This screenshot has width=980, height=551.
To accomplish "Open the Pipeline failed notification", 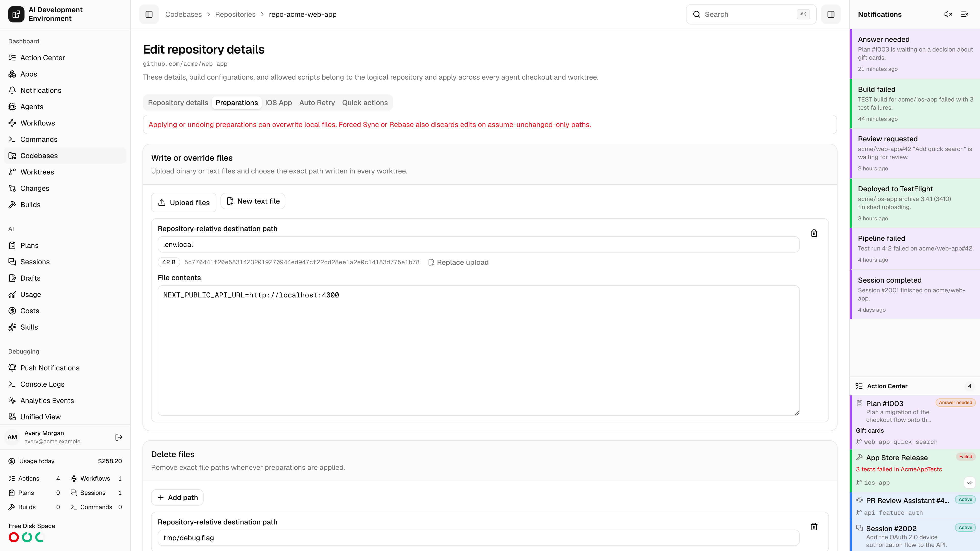I will pyautogui.click(x=915, y=249).
